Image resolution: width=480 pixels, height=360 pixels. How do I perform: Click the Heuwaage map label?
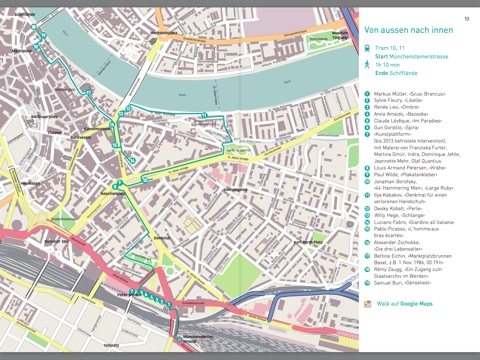(x=30, y=183)
